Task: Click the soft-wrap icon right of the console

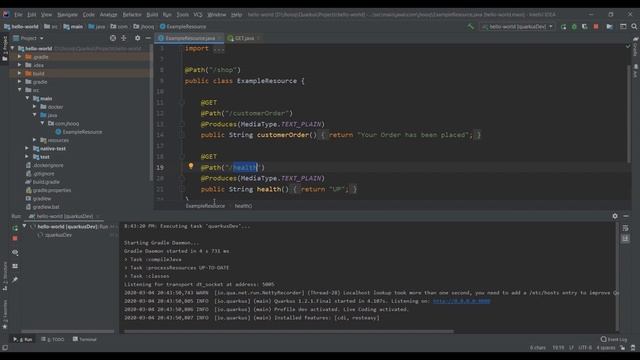Action: 625,228
